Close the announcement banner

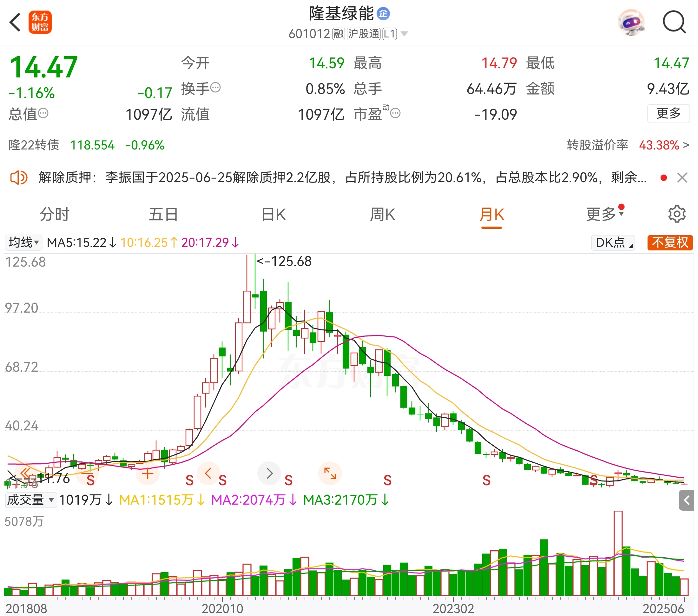(682, 178)
